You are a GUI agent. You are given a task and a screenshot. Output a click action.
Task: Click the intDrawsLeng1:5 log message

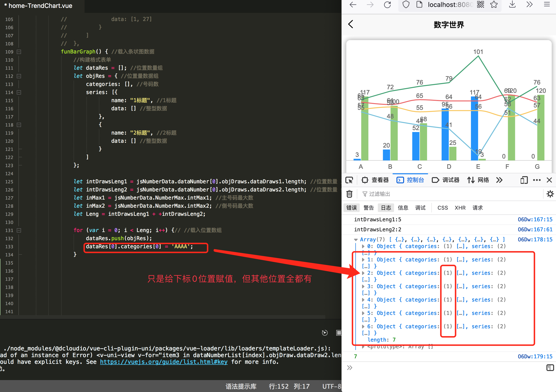[378, 220]
